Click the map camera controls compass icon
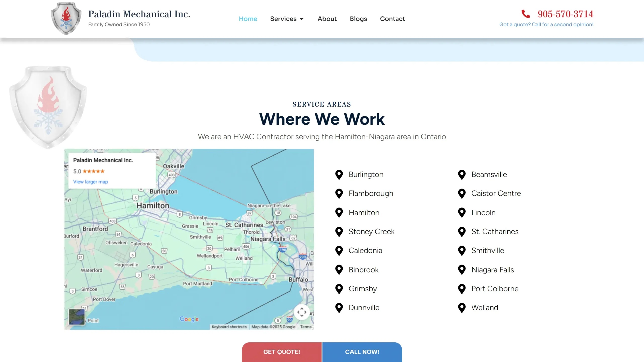 point(302,312)
